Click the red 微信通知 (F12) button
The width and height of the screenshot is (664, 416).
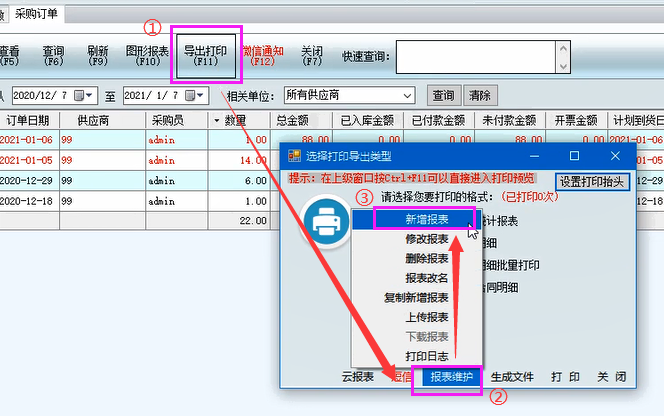pyautogui.click(x=262, y=55)
